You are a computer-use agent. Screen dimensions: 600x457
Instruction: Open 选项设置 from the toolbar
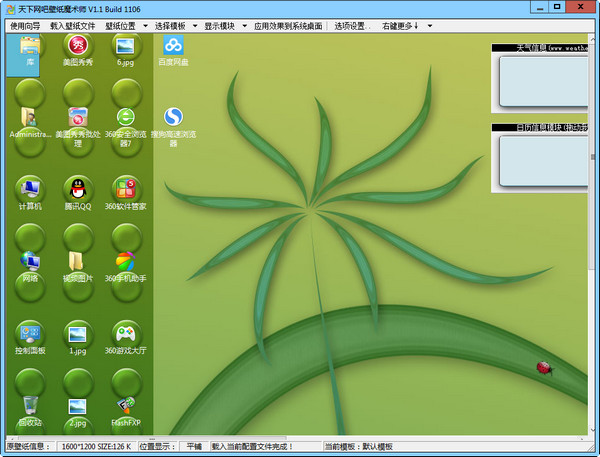coord(350,25)
